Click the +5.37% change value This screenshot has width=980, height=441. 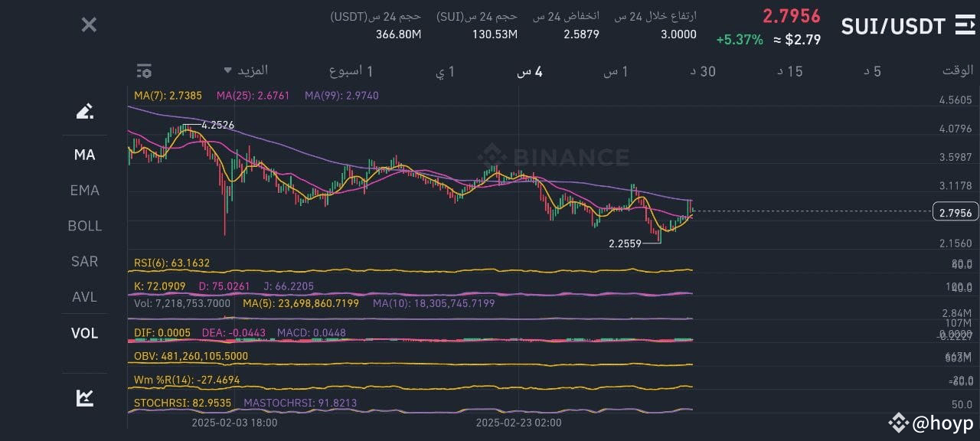point(740,40)
